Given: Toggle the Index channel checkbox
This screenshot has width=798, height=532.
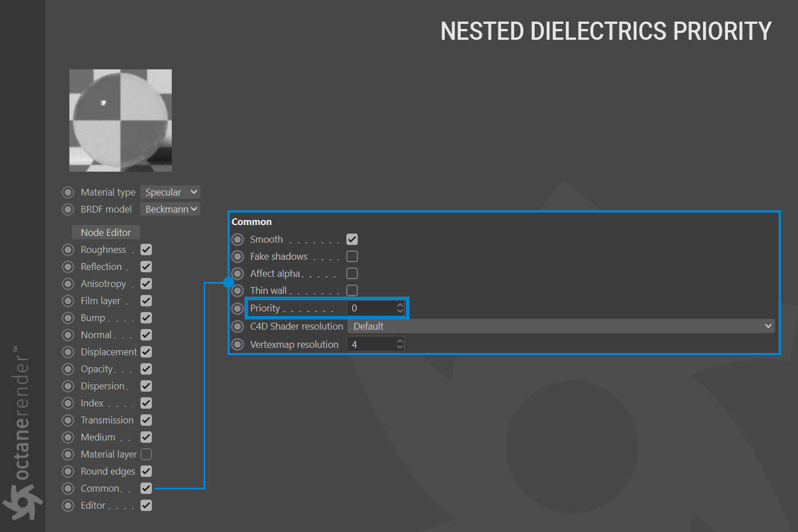Looking at the screenshot, I should coord(146,403).
